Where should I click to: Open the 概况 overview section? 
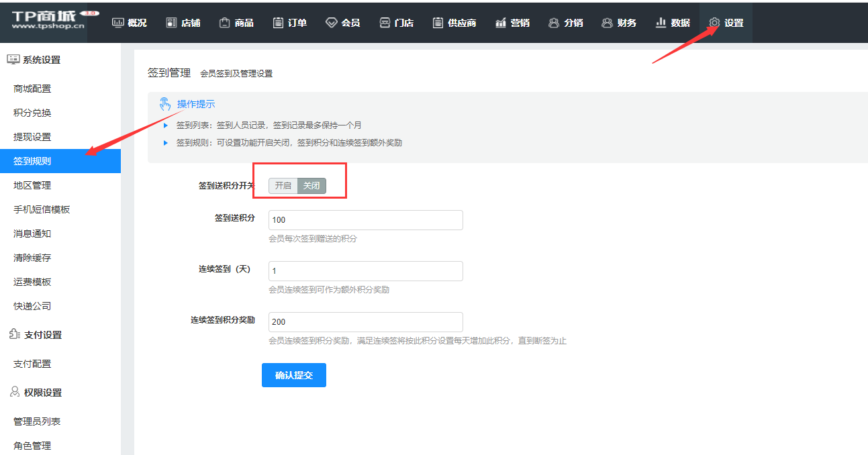[129, 21]
